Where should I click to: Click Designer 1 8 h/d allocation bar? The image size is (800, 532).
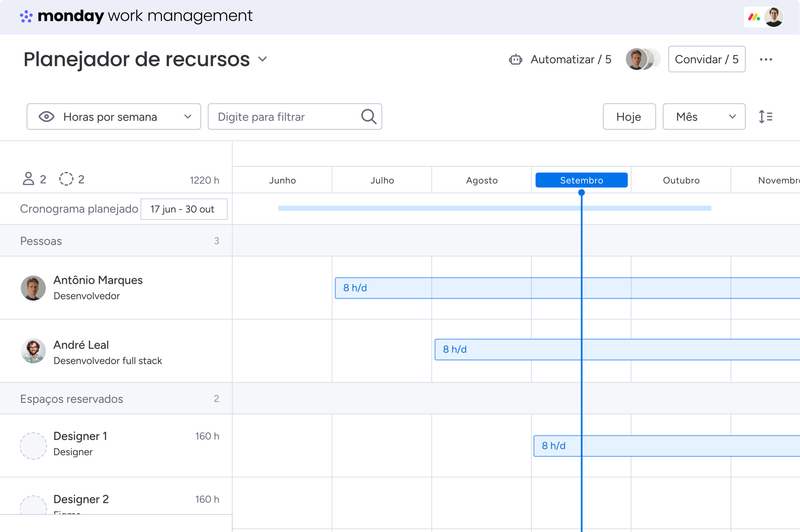667,446
